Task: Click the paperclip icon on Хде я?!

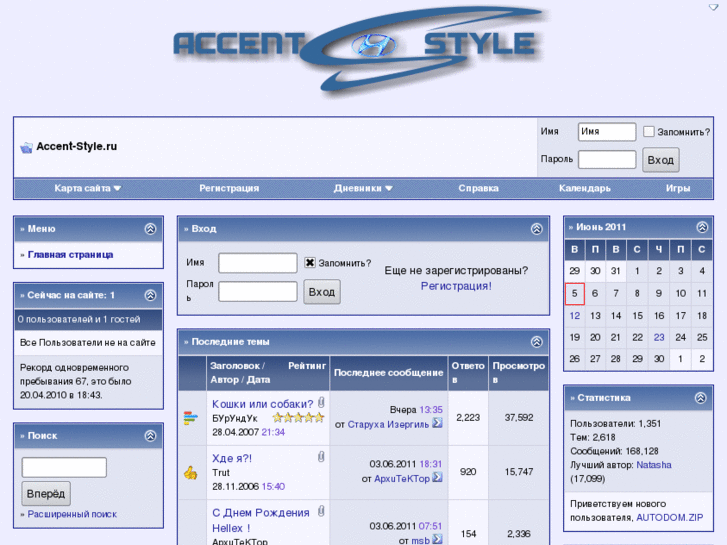Action: 321,457
